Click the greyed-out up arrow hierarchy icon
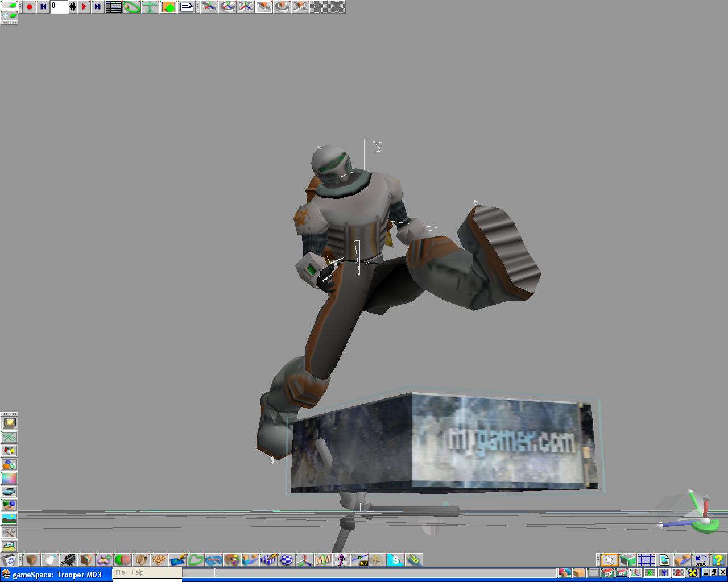 pos(318,7)
